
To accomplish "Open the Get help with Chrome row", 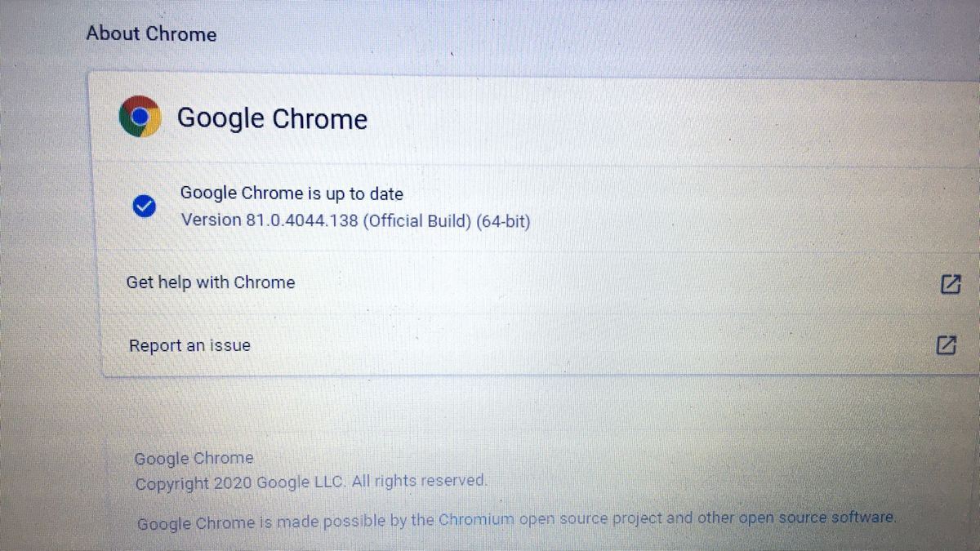I will coord(531,283).
